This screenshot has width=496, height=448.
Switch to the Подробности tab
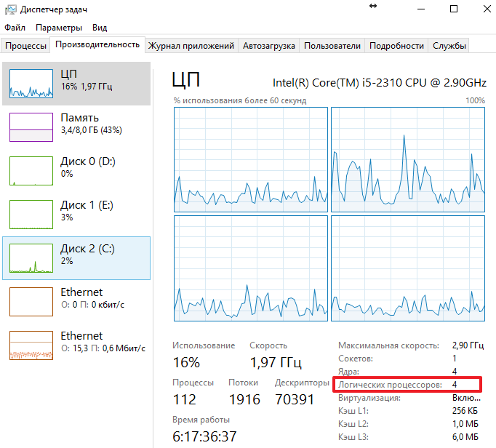396,46
